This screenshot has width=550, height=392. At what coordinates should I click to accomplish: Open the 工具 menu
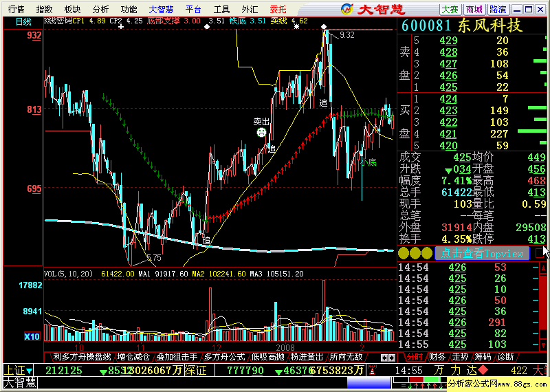point(221,9)
